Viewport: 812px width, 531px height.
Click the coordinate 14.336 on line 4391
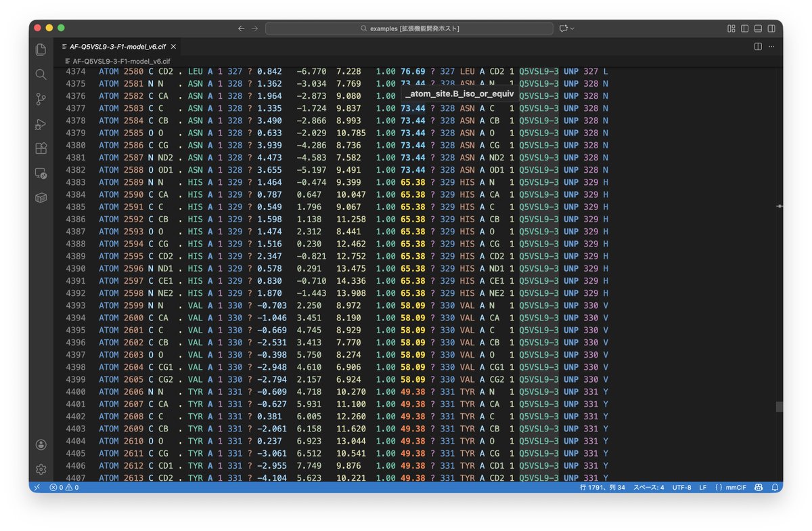coord(351,280)
